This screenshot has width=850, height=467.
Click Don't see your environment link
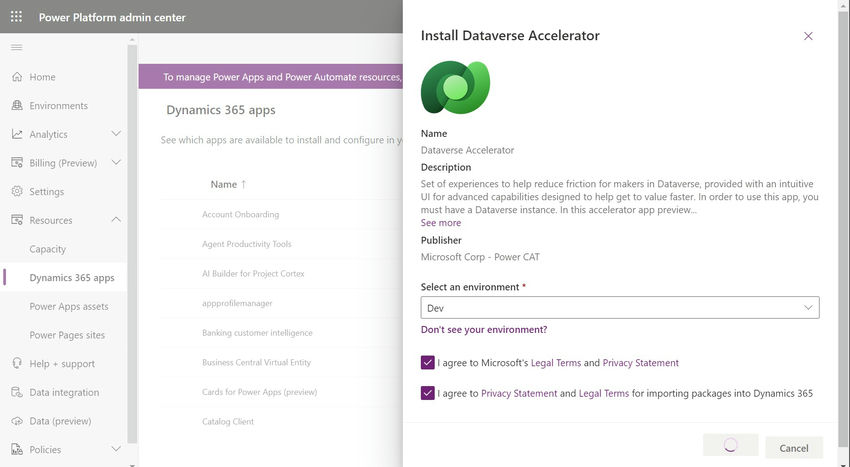(484, 330)
